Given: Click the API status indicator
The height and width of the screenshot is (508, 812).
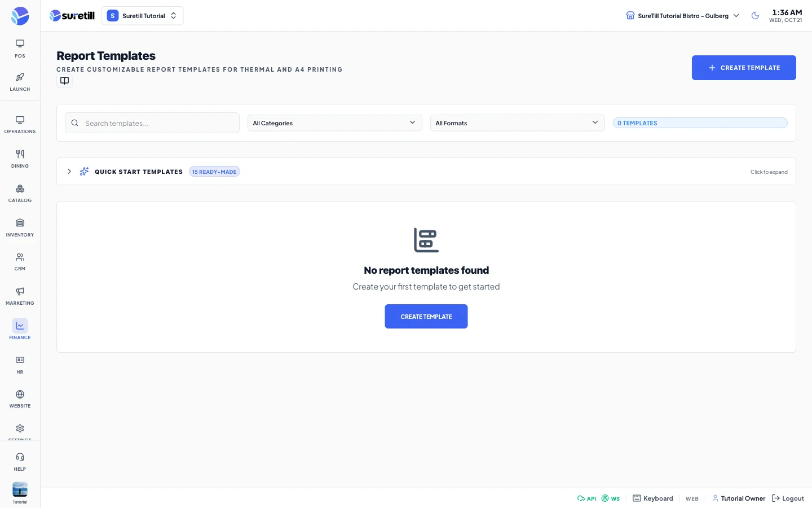Looking at the screenshot, I should 586,498.
